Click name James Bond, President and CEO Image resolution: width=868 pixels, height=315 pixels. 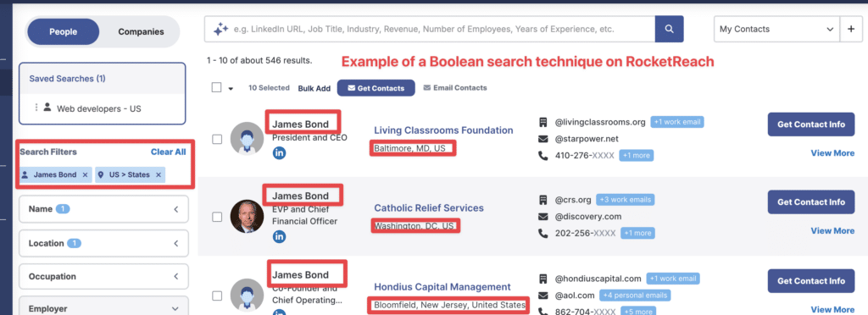301,124
